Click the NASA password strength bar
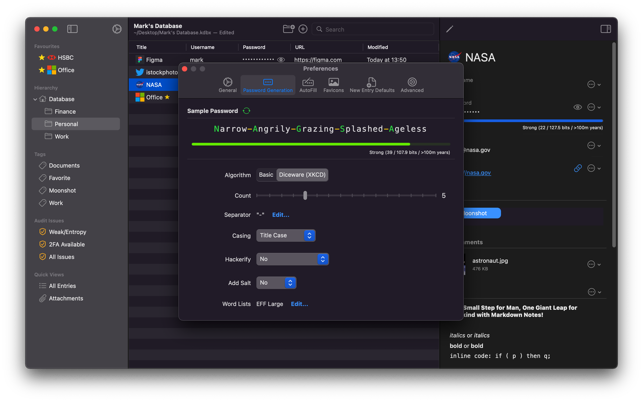 pos(533,121)
